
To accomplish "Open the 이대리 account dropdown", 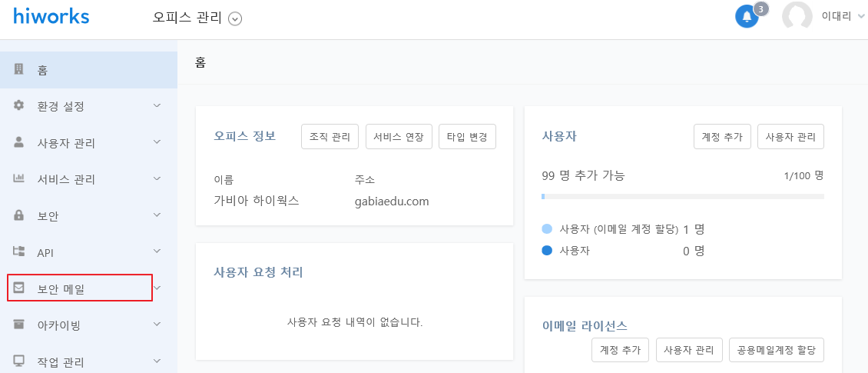I will click(x=842, y=17).
